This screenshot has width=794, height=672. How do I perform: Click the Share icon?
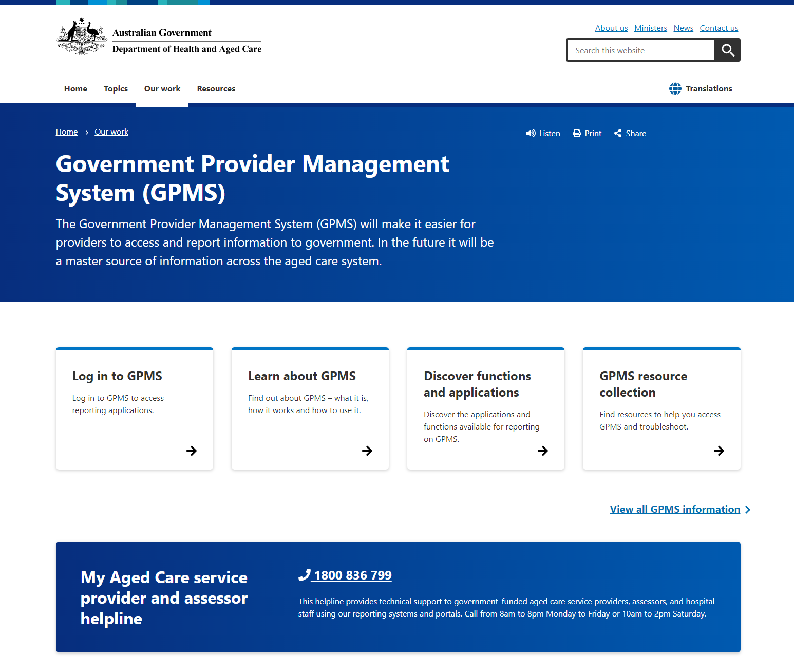point(618,134)
